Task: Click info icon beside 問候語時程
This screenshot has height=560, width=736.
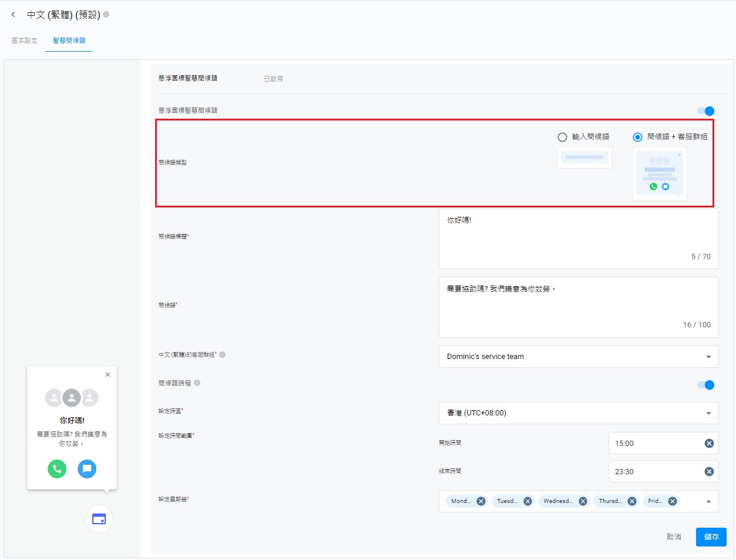Action: pos(197,383)
